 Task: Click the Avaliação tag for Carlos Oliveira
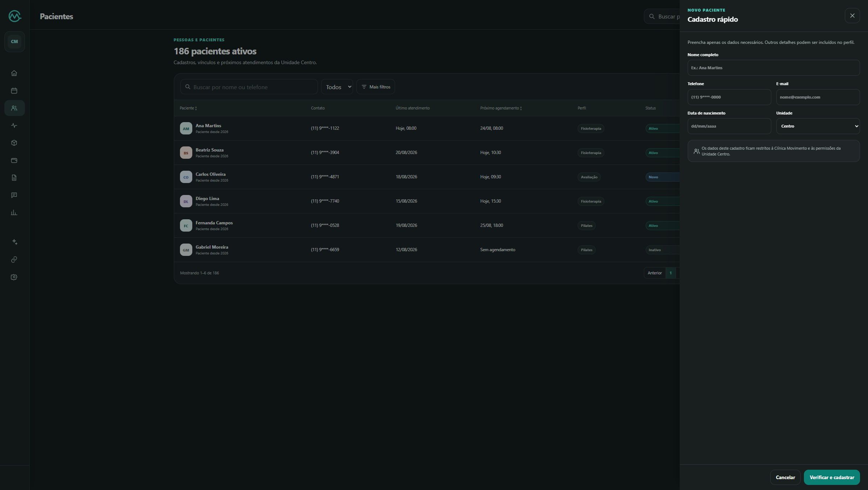[589, 177]
